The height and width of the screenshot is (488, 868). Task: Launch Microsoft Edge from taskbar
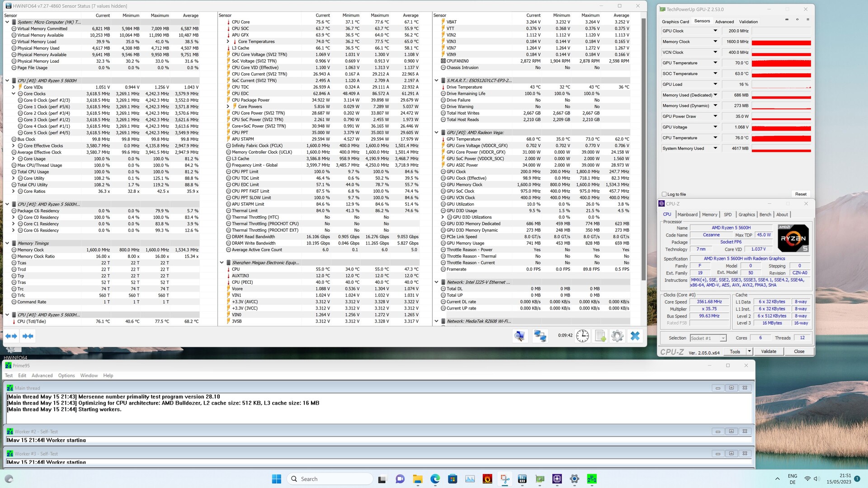coord(435,479)
